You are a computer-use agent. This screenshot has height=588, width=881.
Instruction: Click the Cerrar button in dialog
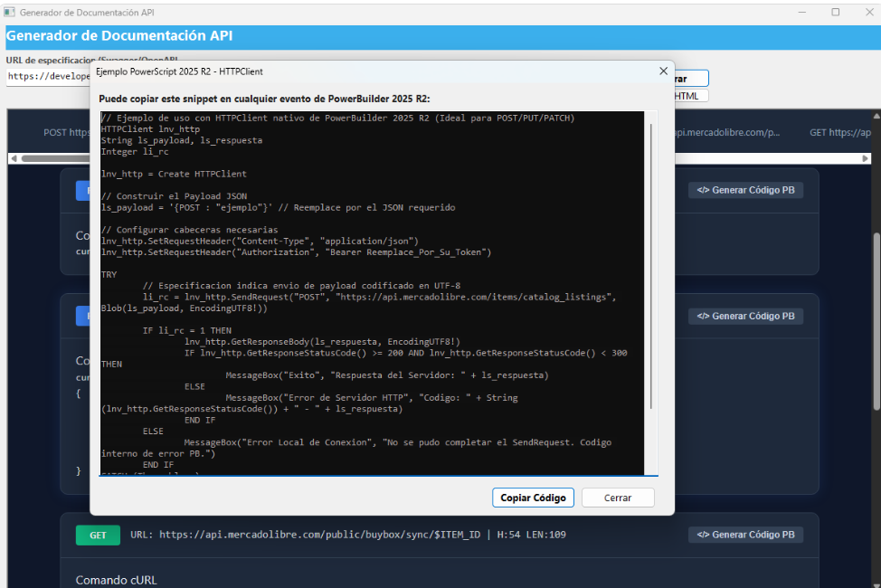pos(618,498)
